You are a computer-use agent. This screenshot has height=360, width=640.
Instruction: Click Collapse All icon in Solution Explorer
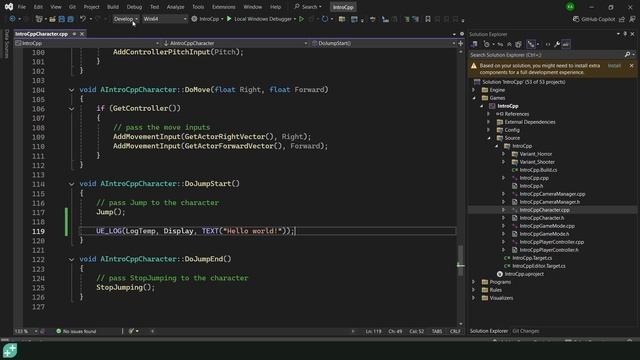pyautogui.click(x=509, y=44)
